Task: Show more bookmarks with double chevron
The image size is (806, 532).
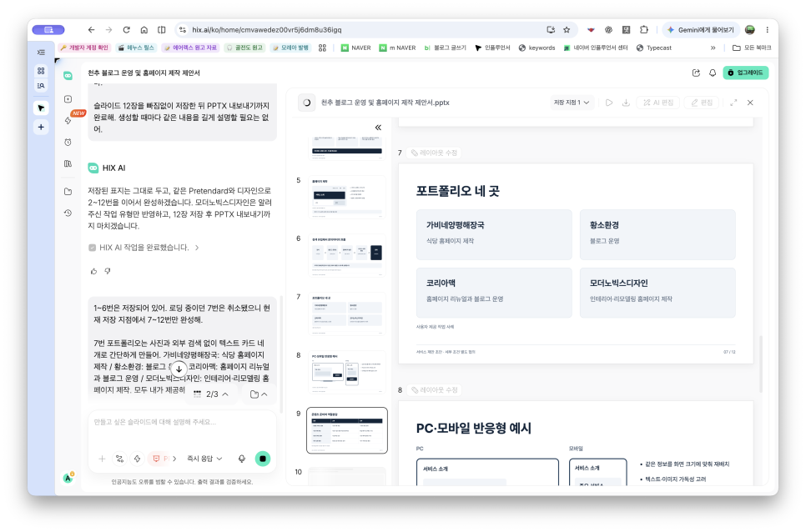Action: (713, 48)
